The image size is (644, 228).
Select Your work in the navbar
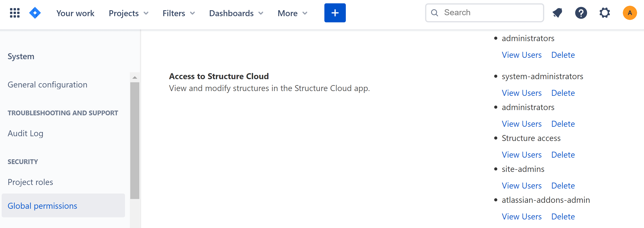tap(75, 13)
